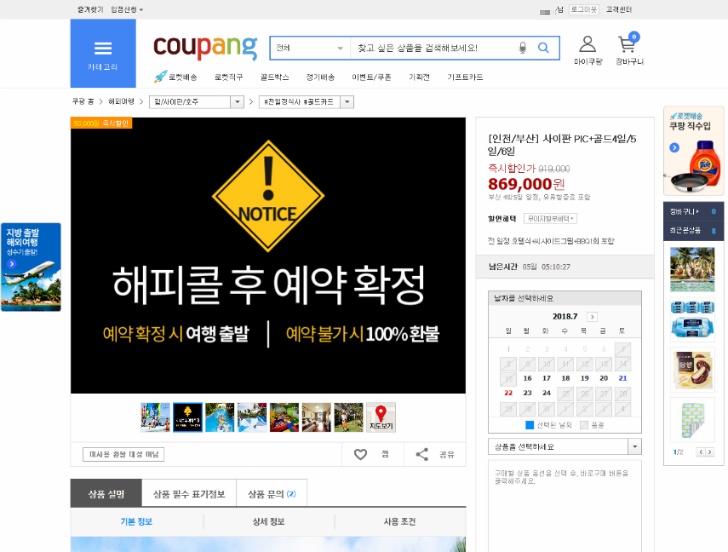Click the cart row in side panel

693,212
